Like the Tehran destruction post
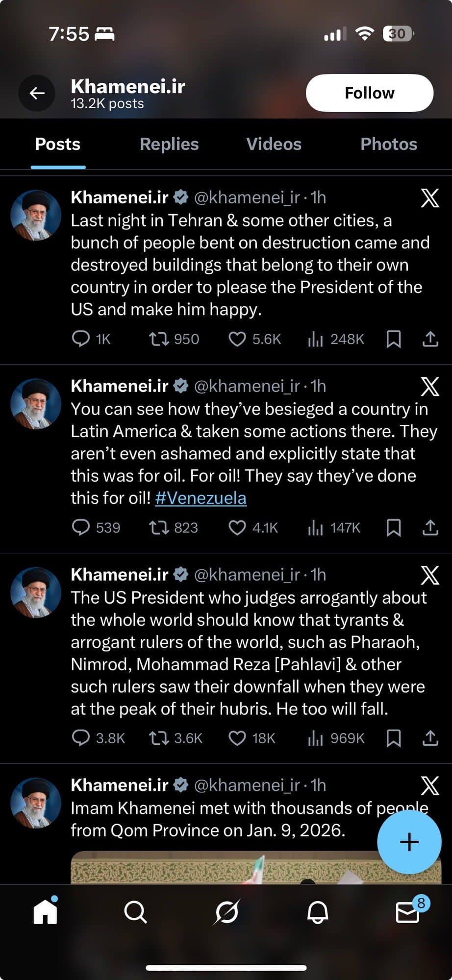Viewport: 452px width, 980px height. point(237,339)
